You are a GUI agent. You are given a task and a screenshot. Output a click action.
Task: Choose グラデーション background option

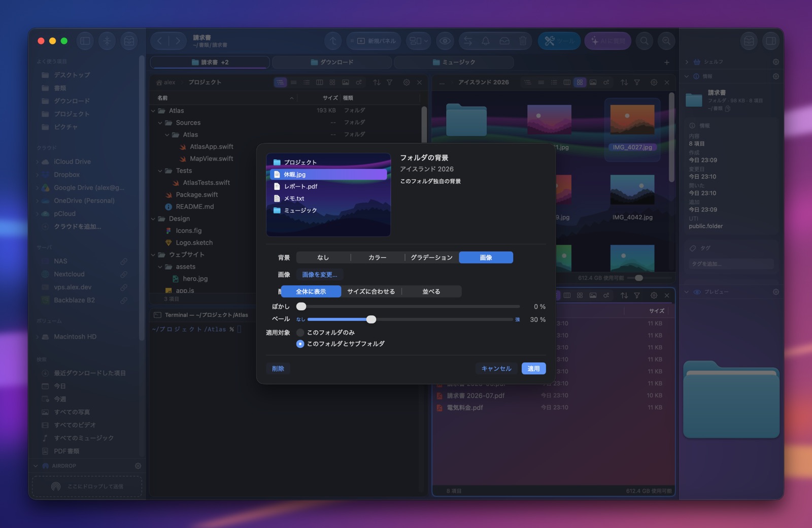(x=431, y=257)
